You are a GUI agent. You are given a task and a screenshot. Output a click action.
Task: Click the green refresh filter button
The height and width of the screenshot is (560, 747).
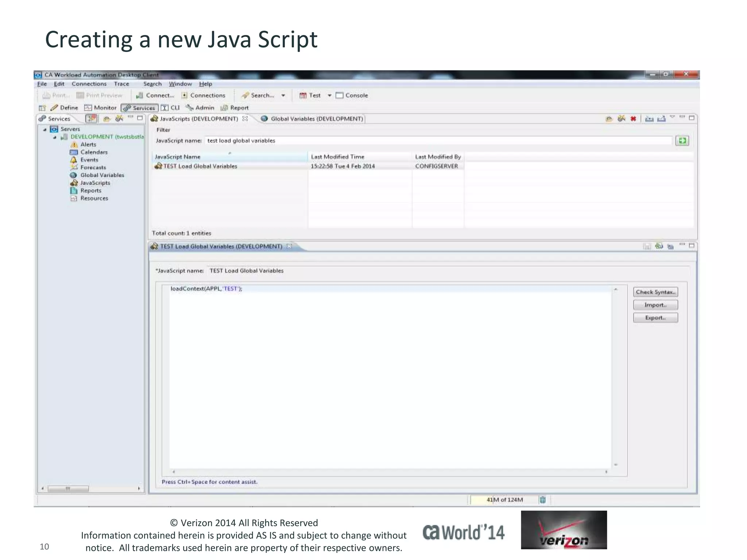click(682, 141)
